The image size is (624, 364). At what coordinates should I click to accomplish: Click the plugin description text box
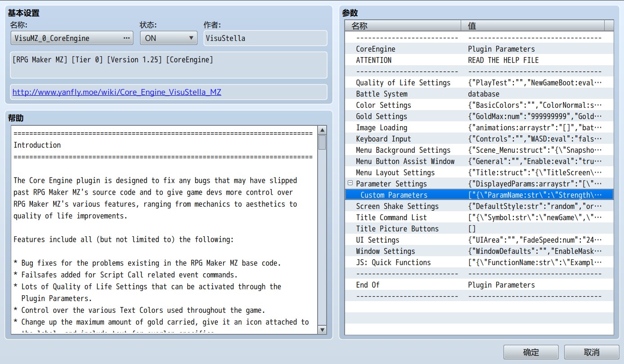pos(169,65)
